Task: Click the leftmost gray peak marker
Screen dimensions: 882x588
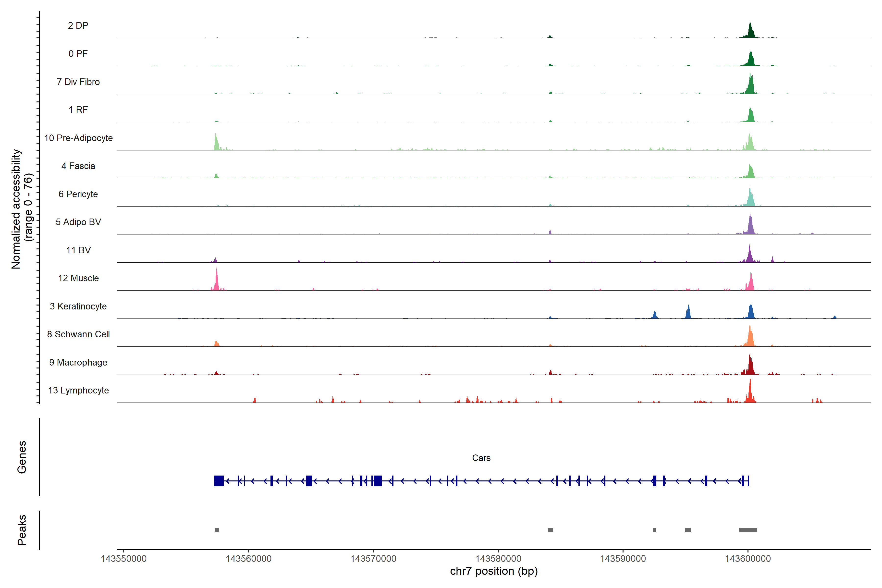Action: [x=217, y=530]
